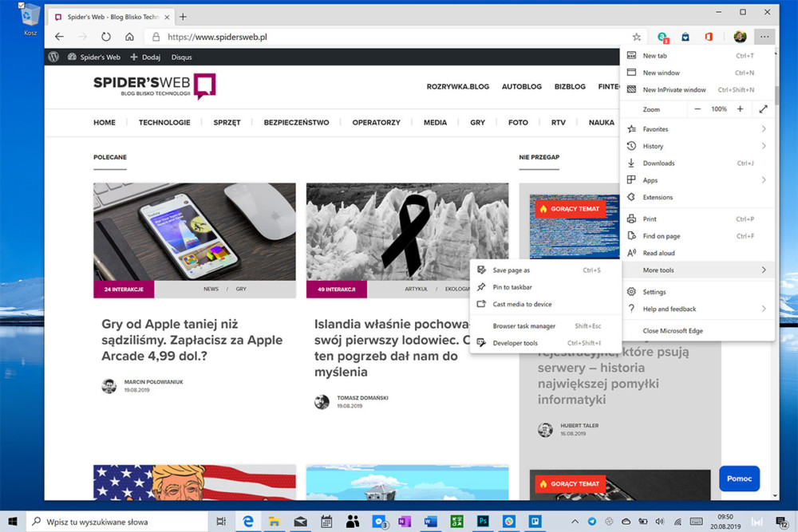Choose Print in the menu

coord(697,219)
